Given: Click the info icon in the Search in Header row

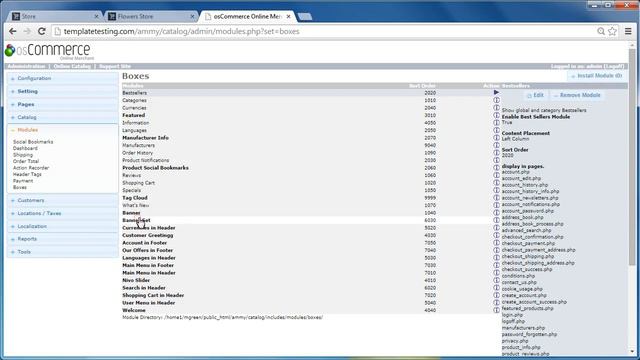Looking at the screenshot, I should 496,288.
